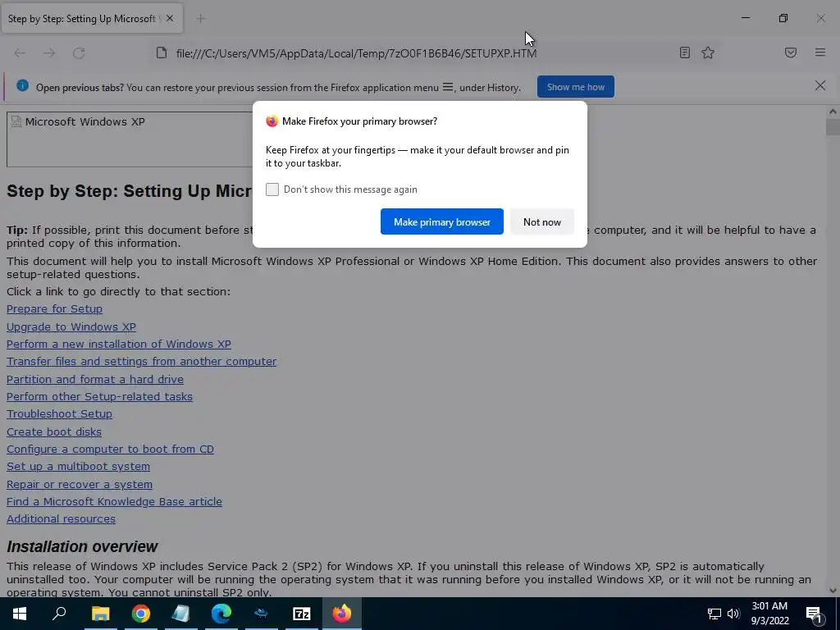Open the Additional resources link
This screenshot has width=840, height=630.
click(x=61, y=519)
